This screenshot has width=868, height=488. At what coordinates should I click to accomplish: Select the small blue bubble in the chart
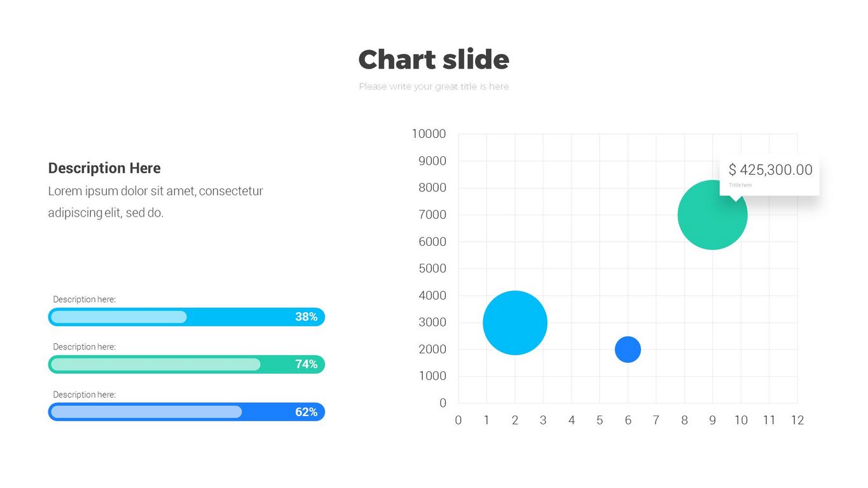(x=628, y=349)
